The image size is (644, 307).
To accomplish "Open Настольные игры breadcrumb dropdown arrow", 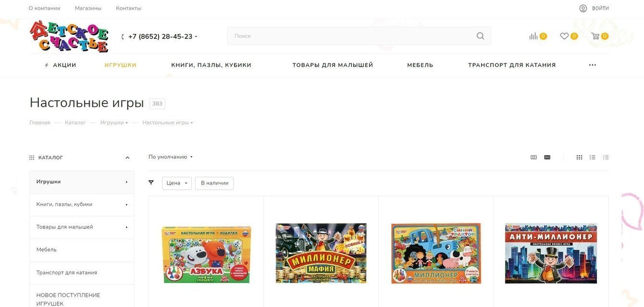I will [x=192, y=123].
